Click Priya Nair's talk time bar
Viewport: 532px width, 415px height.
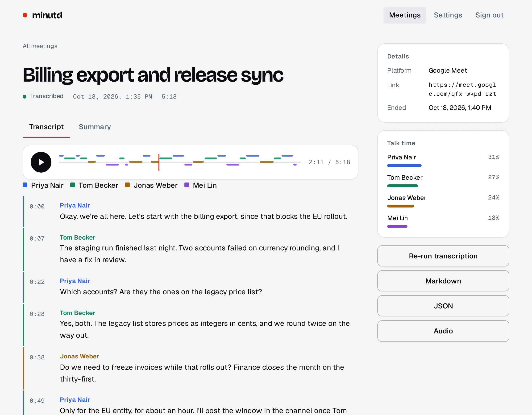[404, 166]
